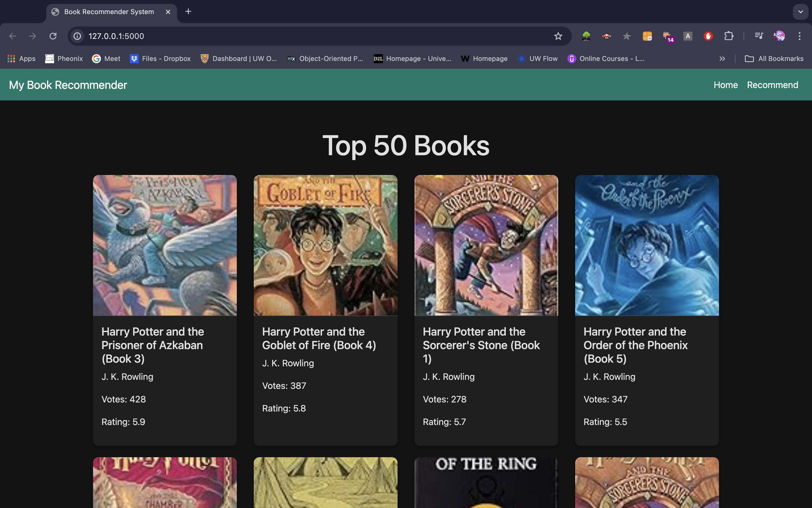
Task: Click the Goblet of Fire cover image
Action: click(325, 245)
